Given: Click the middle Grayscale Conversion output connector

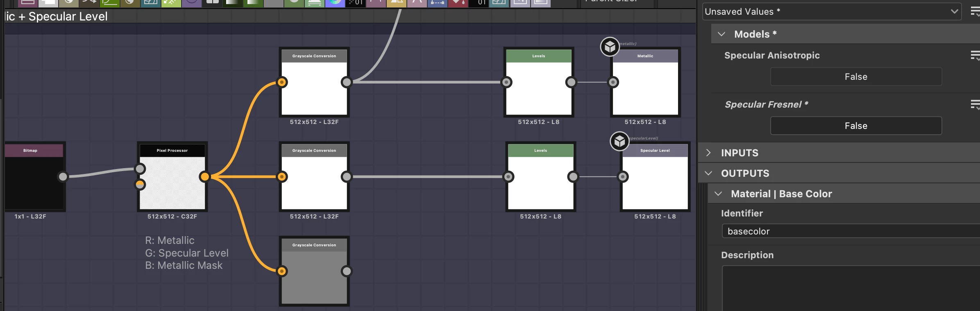Looking at the screenshot, I should [x=347, y=177].
